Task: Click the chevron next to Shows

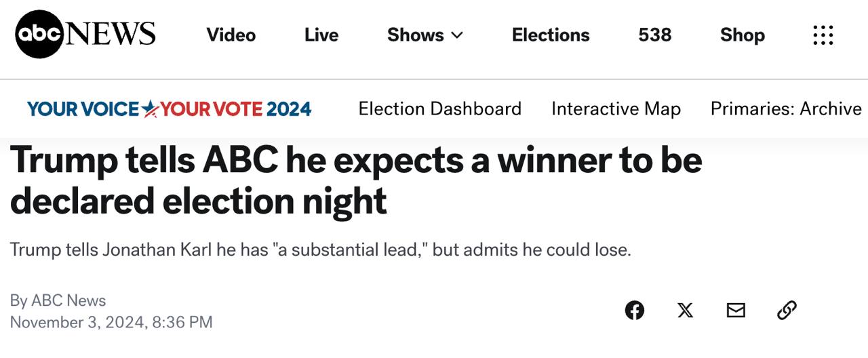Action: coord(457,35)
